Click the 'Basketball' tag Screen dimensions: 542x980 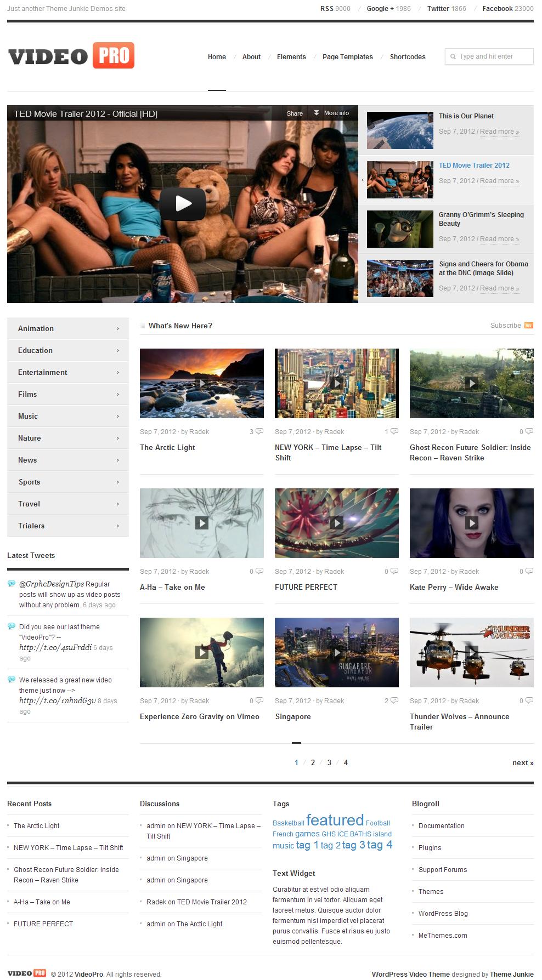point(289,823)
